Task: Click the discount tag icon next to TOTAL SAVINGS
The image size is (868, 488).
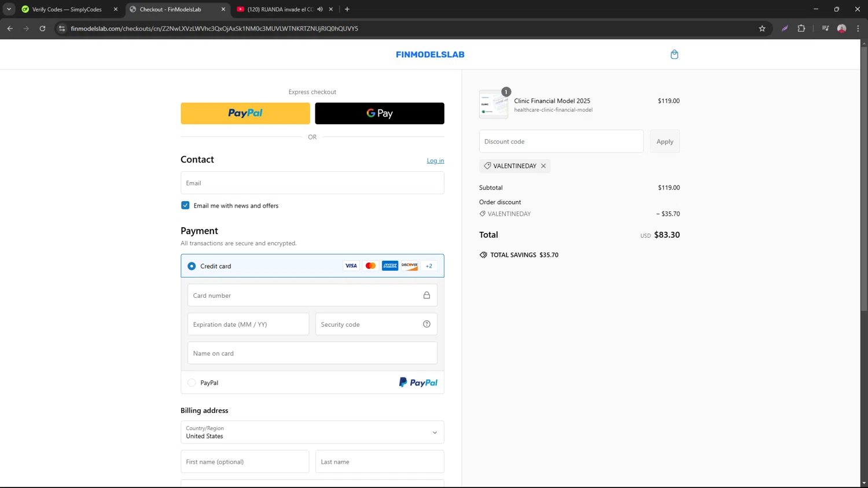Action: pyautogui.click(x=483, y=255)
